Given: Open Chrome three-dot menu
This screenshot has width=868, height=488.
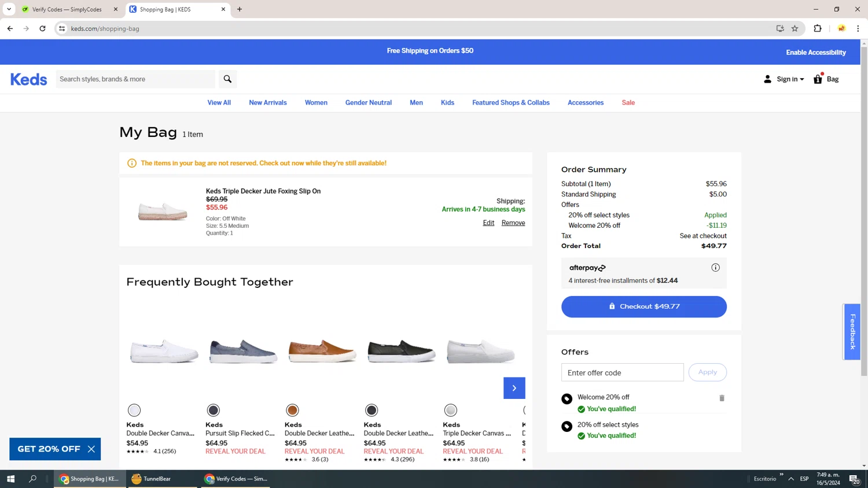Looking at the screenshot, I should click(x=858, y=28).
